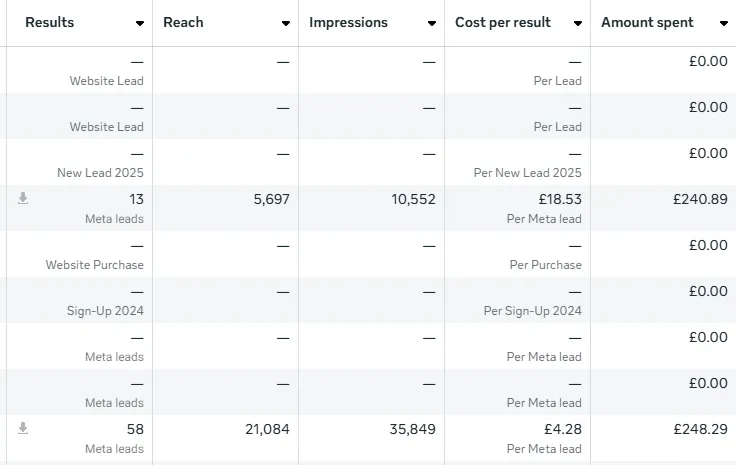
Task: Click download icon beside 58 Meta leads
Action: [x=23, y=429]
